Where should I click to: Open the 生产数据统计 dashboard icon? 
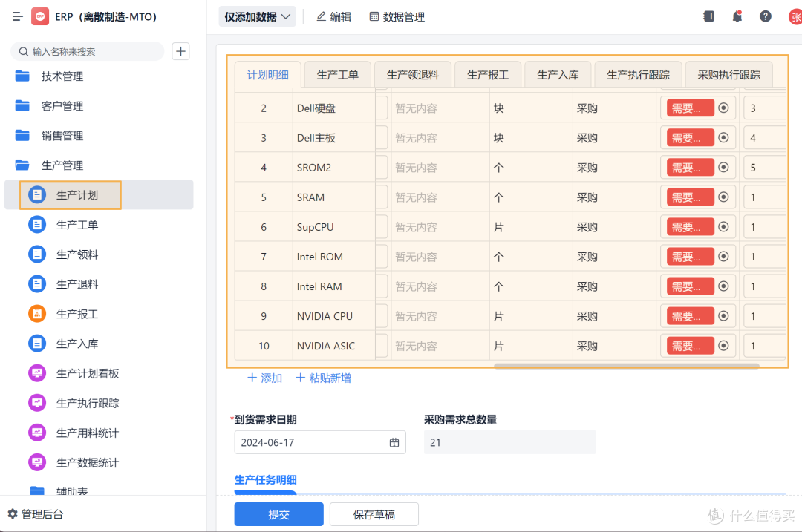[37, 462]
